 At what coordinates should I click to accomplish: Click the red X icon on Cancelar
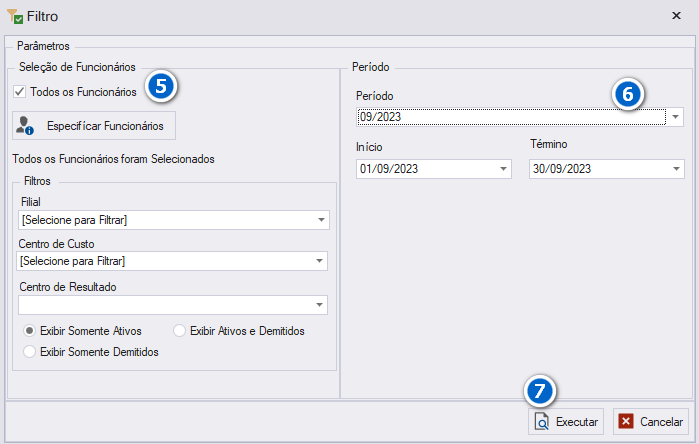[626, 421]
